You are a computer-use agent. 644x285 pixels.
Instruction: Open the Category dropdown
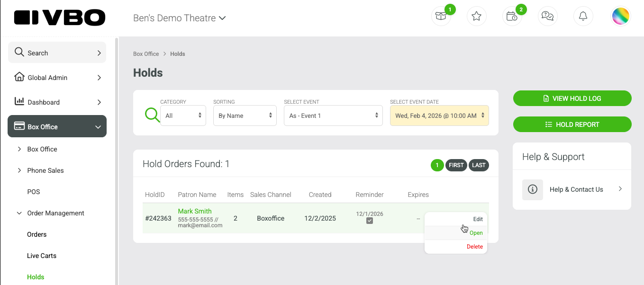[x=183, y=116]
